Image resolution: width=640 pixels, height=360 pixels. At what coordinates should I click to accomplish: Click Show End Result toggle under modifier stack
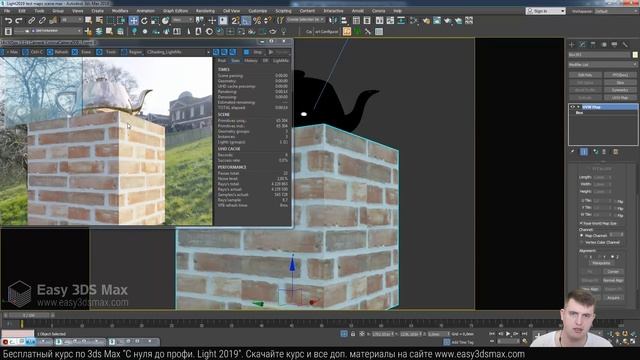584,152
